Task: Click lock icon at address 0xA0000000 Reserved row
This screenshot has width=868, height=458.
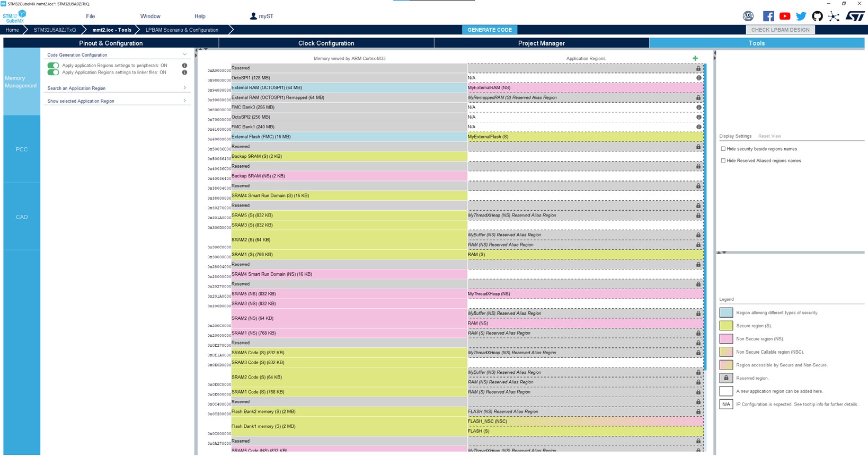Action: point(698,68)
